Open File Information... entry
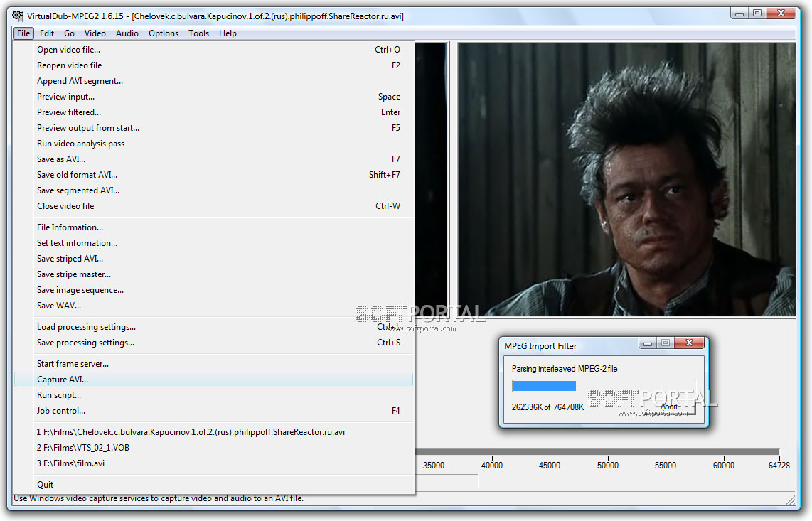812x521 pixels. click(x=213, y=227)
